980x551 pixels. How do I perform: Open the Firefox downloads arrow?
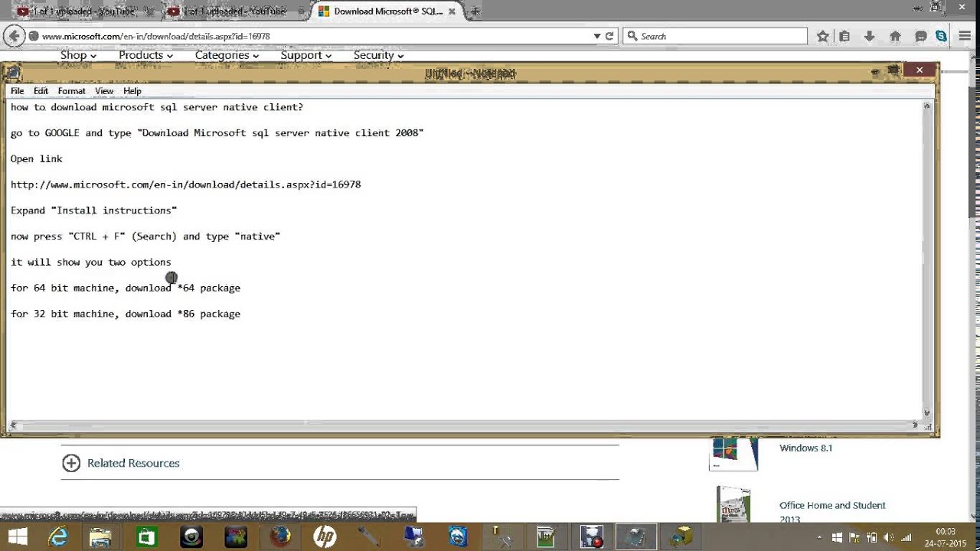click(869, 36)
